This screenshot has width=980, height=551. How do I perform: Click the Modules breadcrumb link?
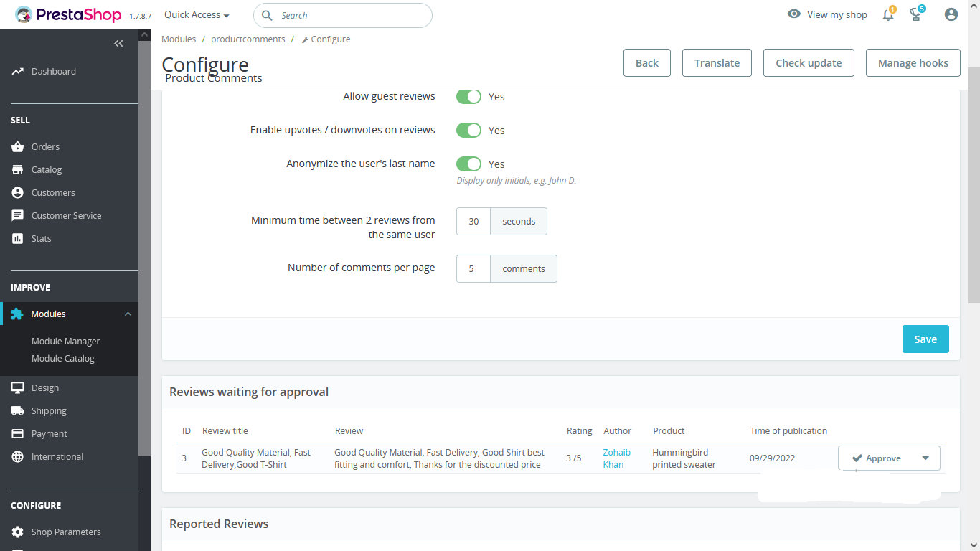(x=179, y=39)
